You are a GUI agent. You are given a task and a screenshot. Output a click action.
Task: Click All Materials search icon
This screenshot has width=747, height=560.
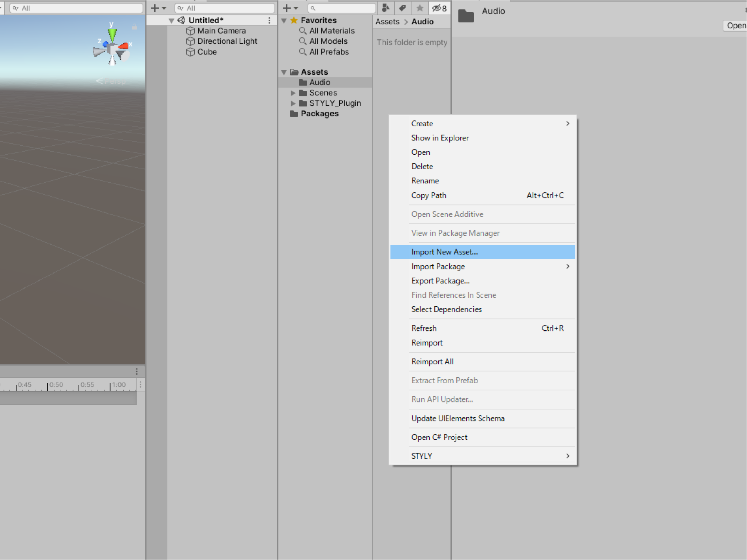[303, 31]
